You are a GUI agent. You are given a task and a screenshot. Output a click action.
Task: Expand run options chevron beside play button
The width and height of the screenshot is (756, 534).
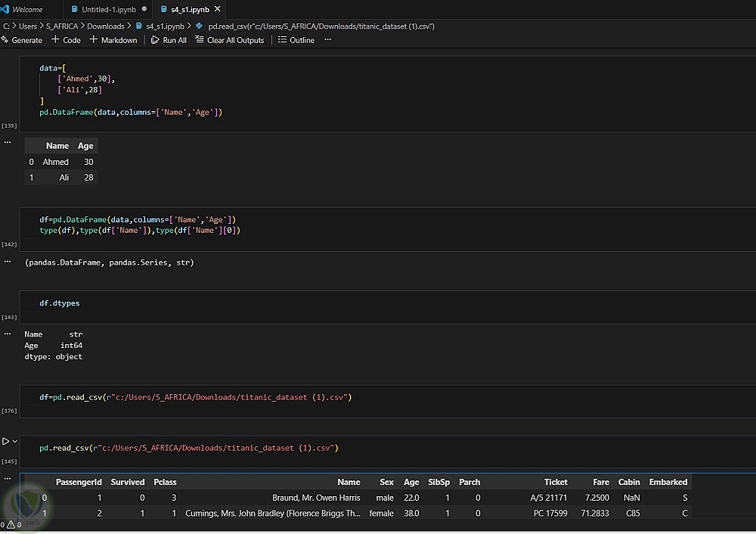(x=15, y=441)
